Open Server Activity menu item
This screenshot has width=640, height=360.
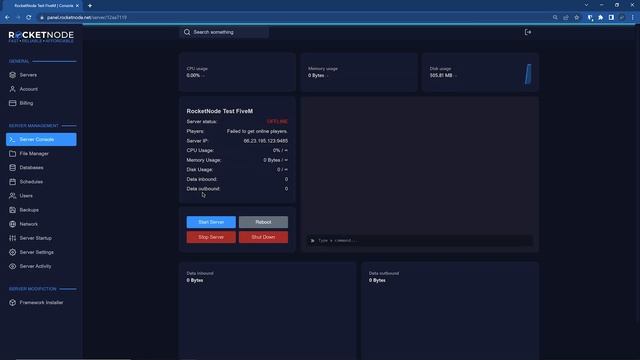tap(41, 266)
